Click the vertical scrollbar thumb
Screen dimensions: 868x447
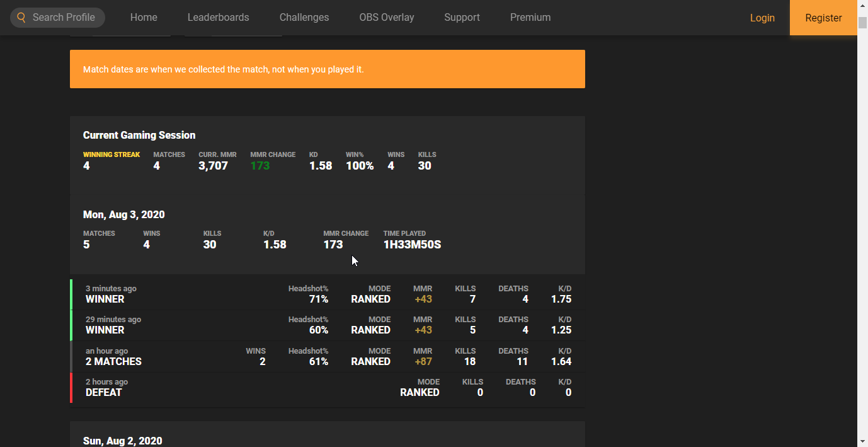pos(862,23)
